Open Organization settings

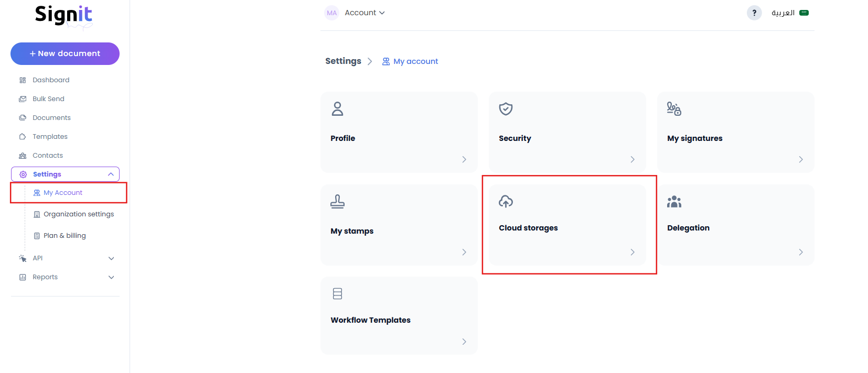coord(79,214)
